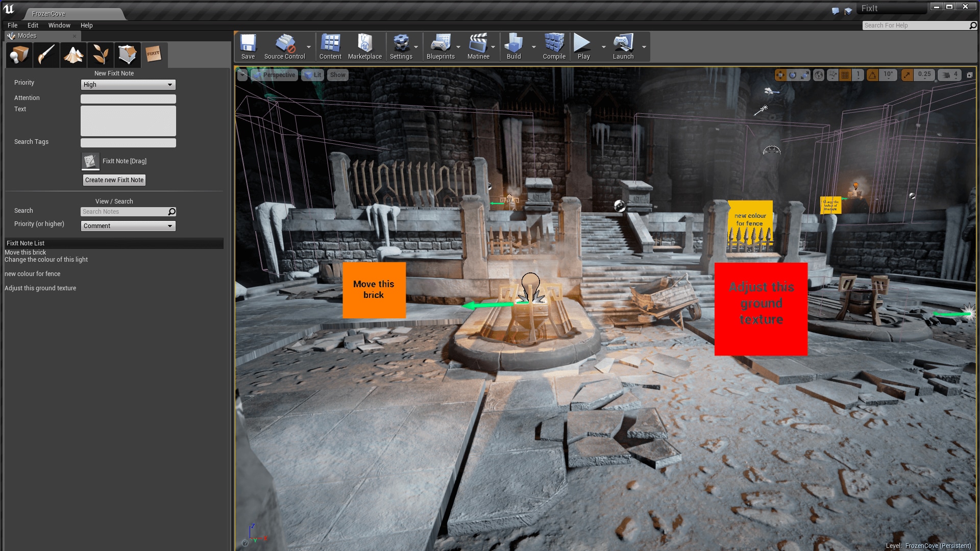Click Create new FixIt Note button
The width and height of the screenshot is (980, 551).
click(114, 180)
